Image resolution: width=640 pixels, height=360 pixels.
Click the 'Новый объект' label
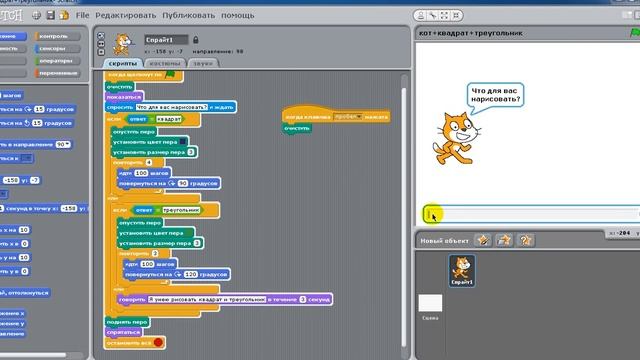click(x=444, y=241)
